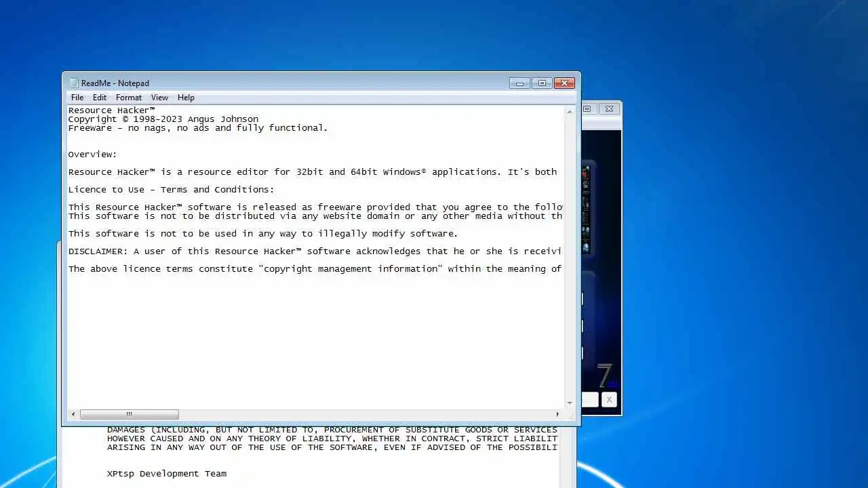Close the ReadMe Notepad window
The image size is (868, 488).
[x=564, y=83]
